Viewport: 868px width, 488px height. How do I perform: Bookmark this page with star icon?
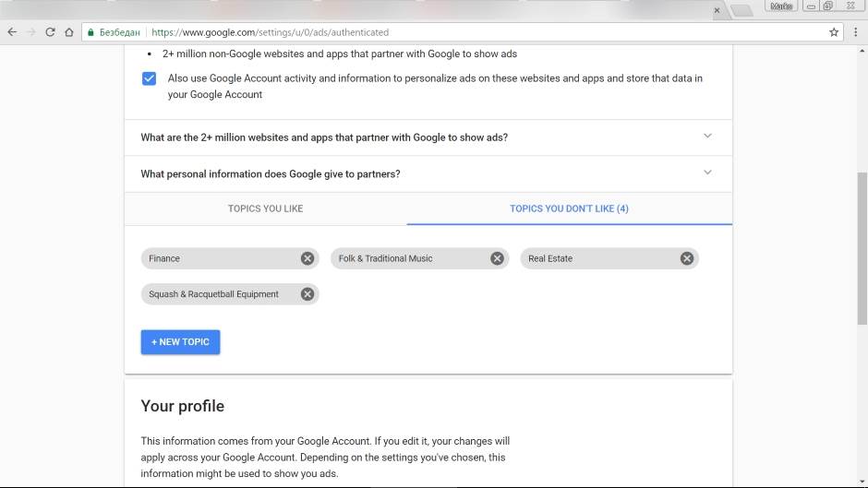point(834,31)
